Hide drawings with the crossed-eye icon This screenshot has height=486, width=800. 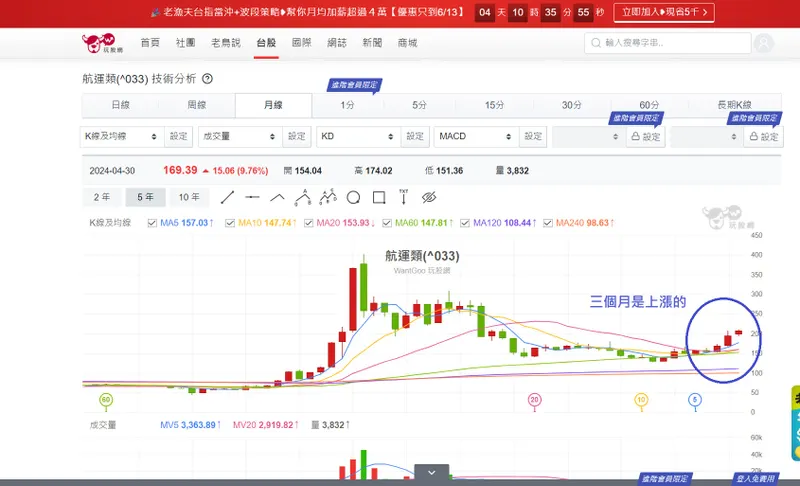429,197
